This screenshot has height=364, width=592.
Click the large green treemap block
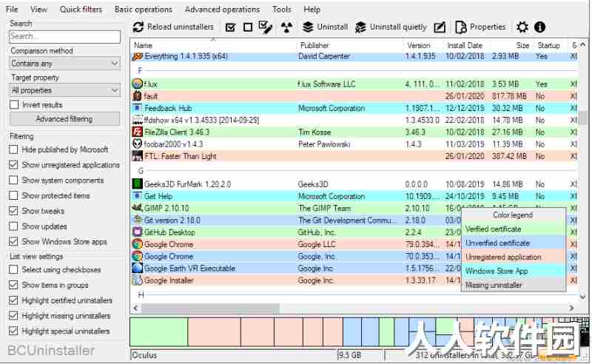click(x=159, y=332)
